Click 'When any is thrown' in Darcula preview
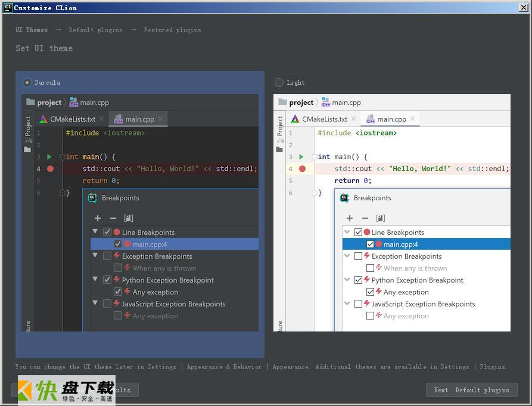 coord(164,268)
